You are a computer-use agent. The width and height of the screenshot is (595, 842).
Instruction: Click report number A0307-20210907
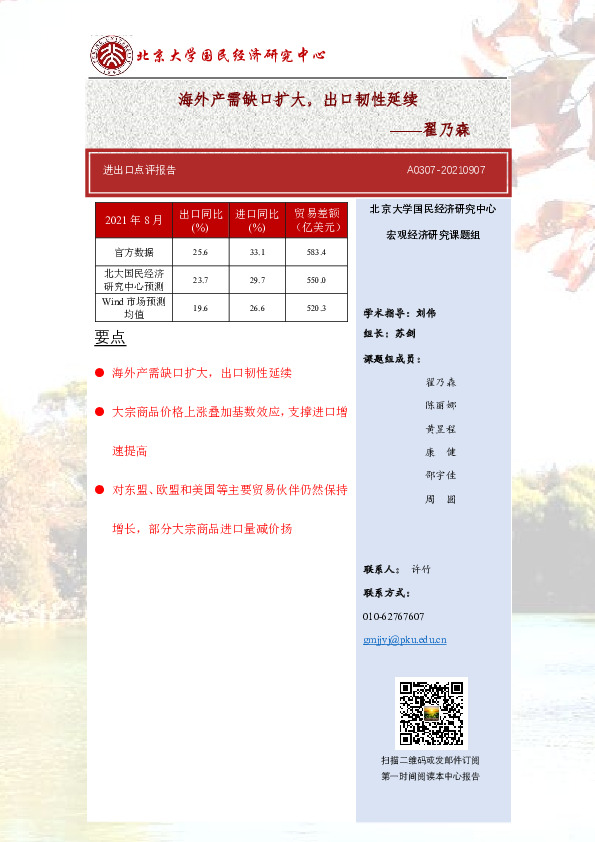click(x=446, y=170)
